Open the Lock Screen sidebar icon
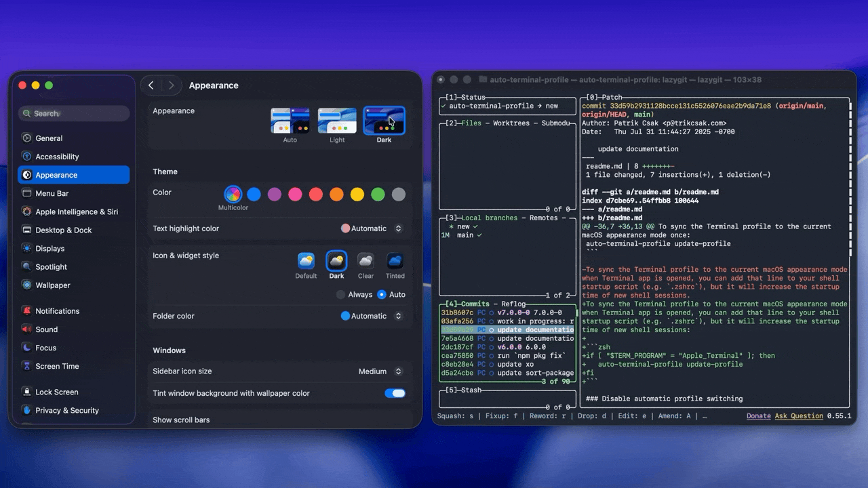 click(26, 392)
